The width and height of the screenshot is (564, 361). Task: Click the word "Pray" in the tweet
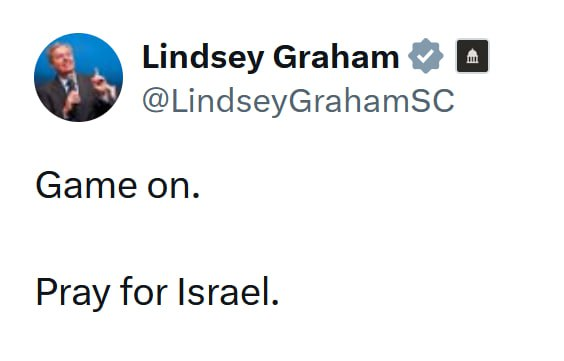click(72, 293)
